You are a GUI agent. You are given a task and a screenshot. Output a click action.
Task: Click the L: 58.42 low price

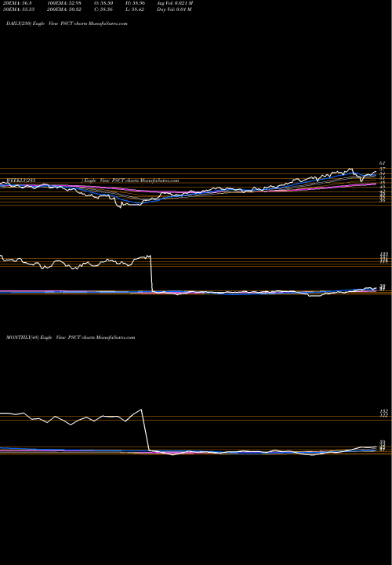tap(135, 9)
